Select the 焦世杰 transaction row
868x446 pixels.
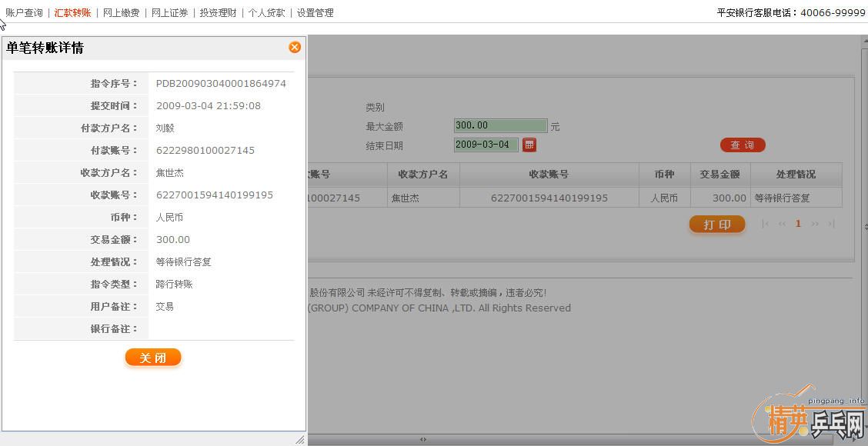(539, 197)
